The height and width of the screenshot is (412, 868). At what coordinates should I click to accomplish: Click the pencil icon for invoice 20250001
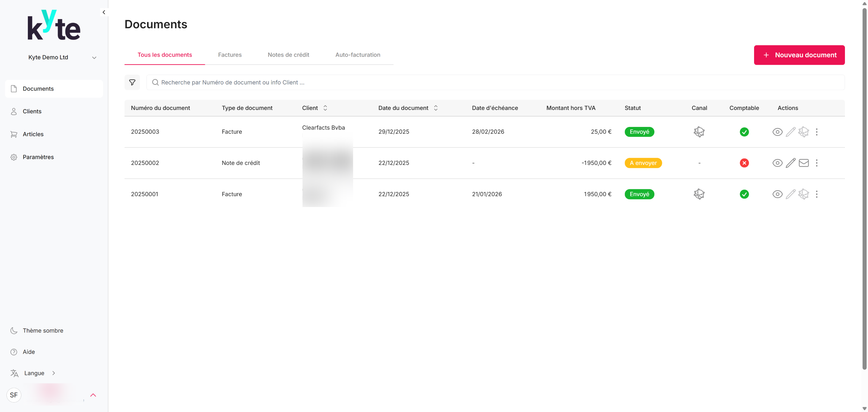tap(790, 194)
